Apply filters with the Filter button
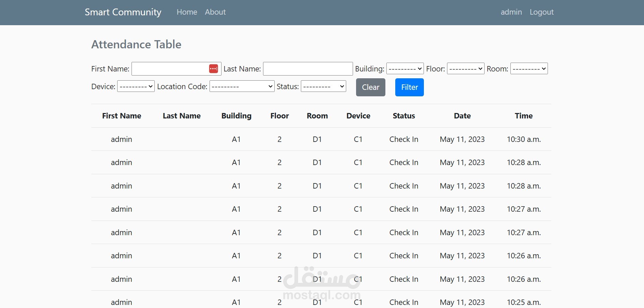The height and width of the screenshot is (308, 644). [x=409, y=87]
